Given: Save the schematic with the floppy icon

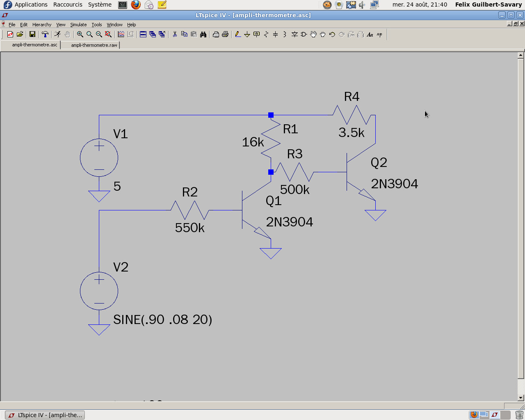Looking at the screenshot, I should [x=32, y=34].
